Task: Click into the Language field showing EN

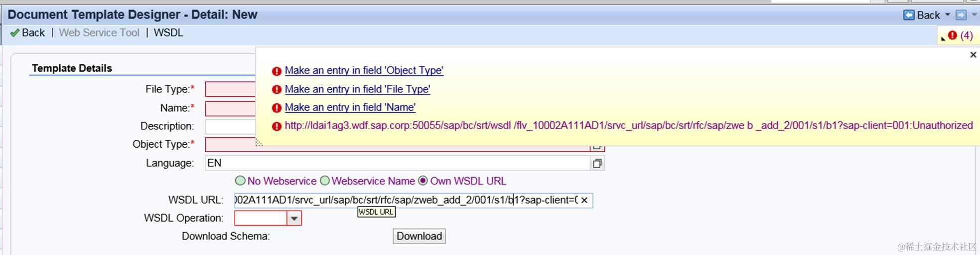Action: pos(397,163)
